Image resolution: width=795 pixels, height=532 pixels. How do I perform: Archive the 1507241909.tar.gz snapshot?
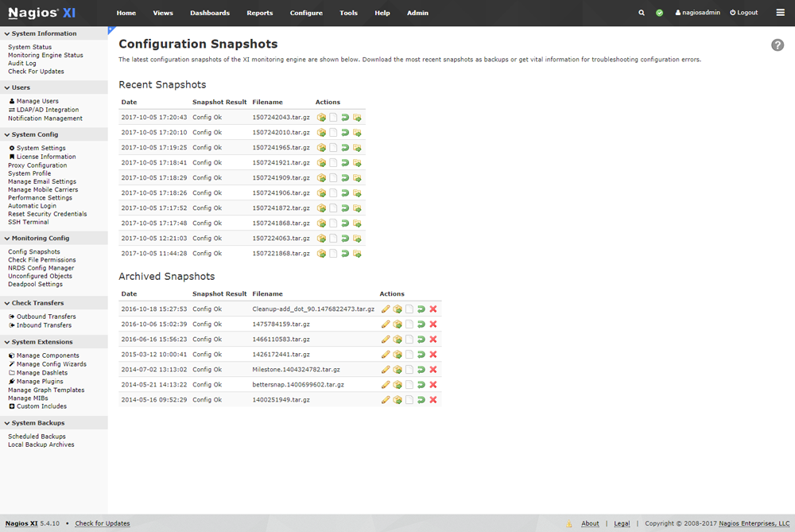pos(357,178)
